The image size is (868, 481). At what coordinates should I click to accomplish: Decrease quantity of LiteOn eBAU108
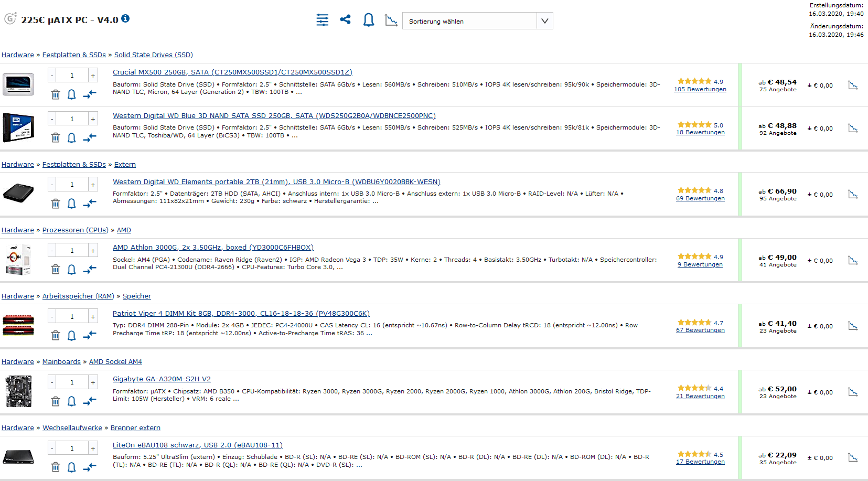pos(52,448)
